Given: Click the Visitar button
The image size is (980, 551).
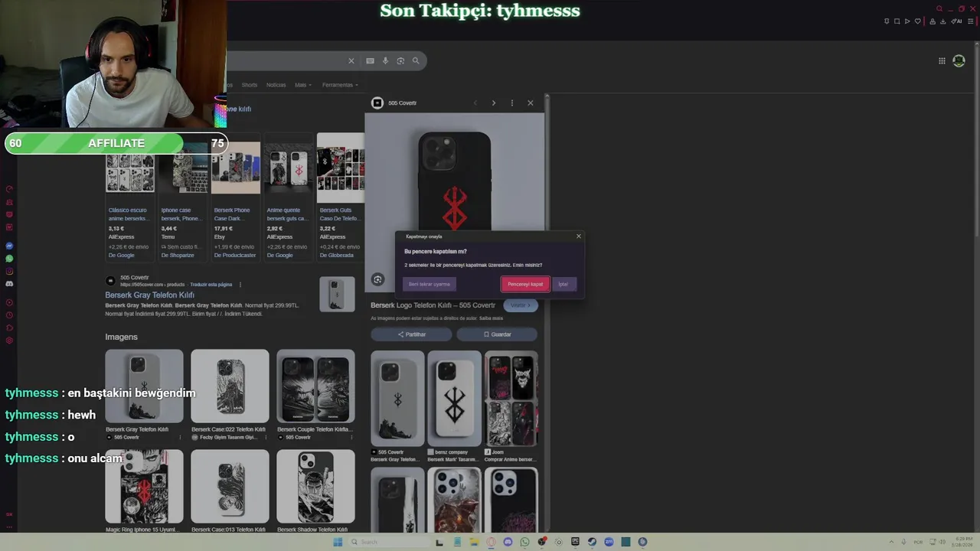Looking at the screenshot, I should coord(521,305).
